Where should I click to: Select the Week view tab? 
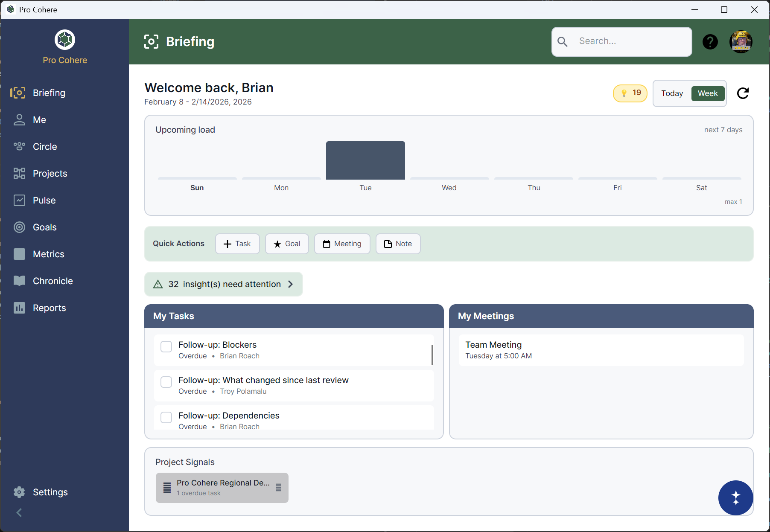[708, 93]
